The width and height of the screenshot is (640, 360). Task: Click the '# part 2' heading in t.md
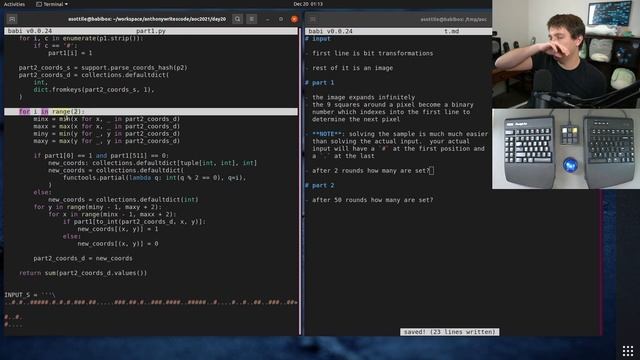point(320,186)
